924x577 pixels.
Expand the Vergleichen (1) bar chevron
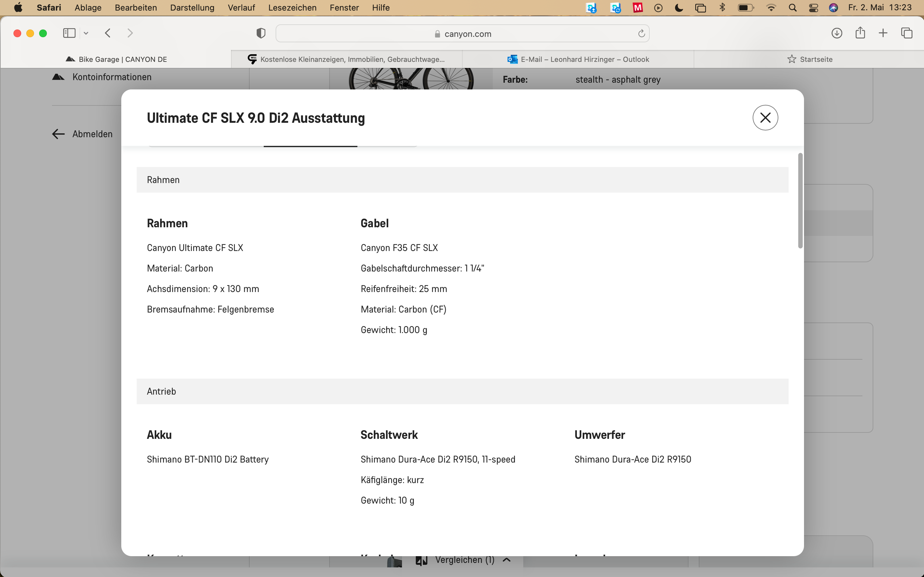pyautogui.click(x=507, y=560)
